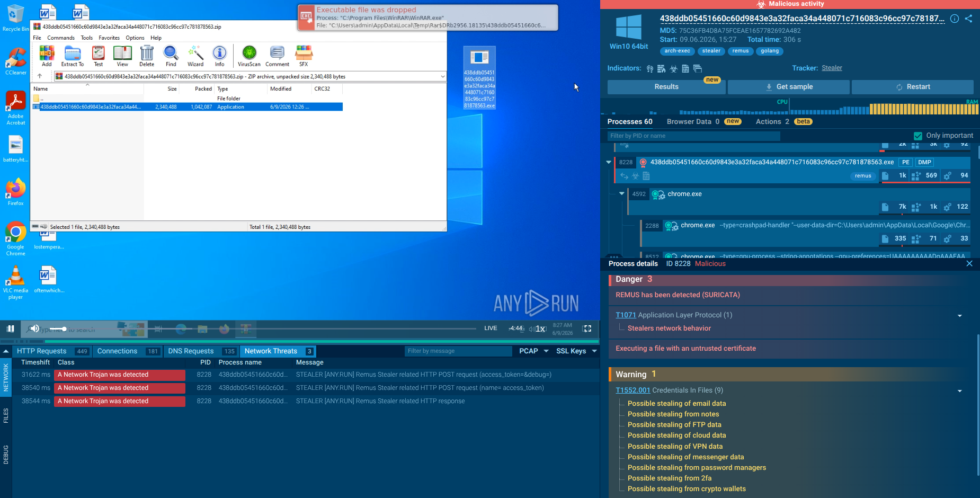The width and height of the screenshot is (980, 498).
Task: Click WinRAR SFX icon
Action: tap(304, 56)
